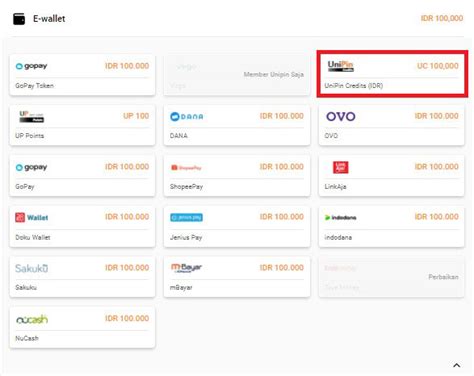Click the 'NuCash' label text
This screenshot has width=474, height=376.
coord(27,338)
